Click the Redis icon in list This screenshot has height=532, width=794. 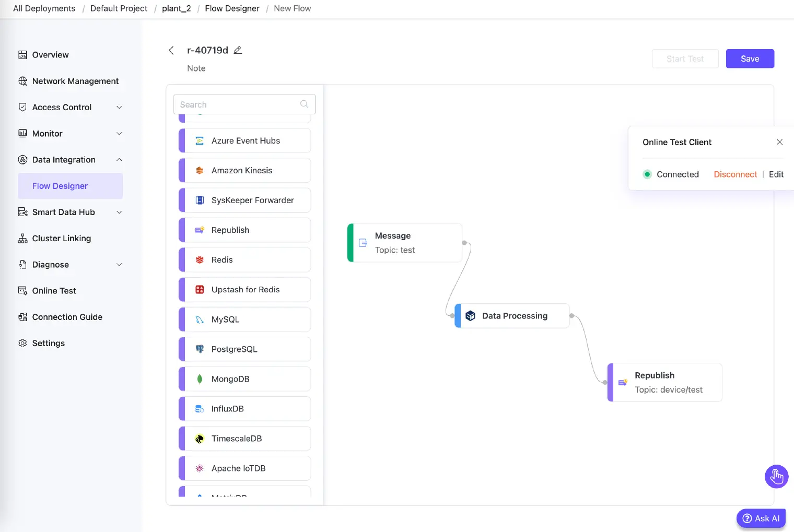[x=200, y=259]
